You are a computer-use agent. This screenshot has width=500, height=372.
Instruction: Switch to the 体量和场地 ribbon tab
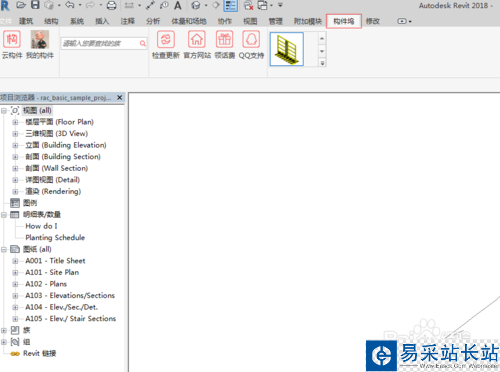click(189, 21)
